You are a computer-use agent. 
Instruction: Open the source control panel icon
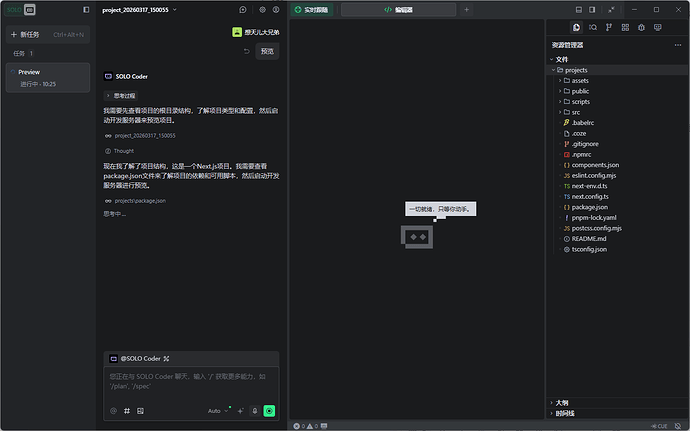tap(609, 27)
